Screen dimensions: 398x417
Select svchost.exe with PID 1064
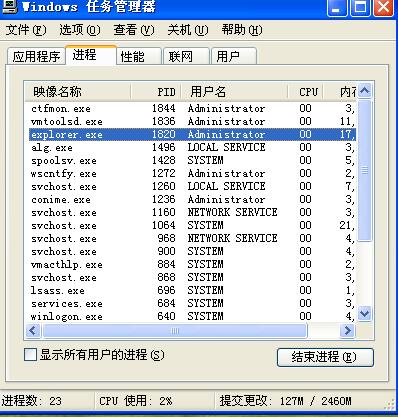click(192, 225)
